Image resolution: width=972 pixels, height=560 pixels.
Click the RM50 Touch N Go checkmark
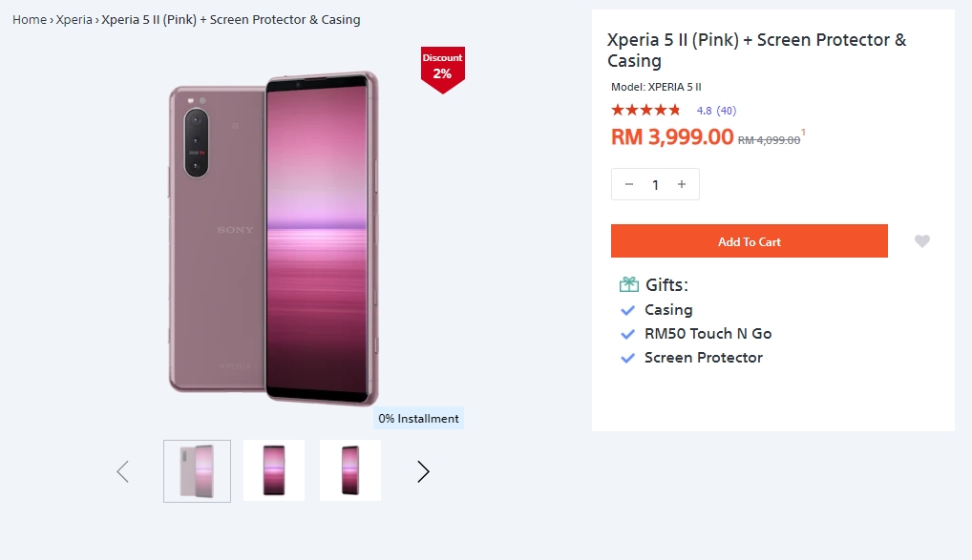pos(627,334)
